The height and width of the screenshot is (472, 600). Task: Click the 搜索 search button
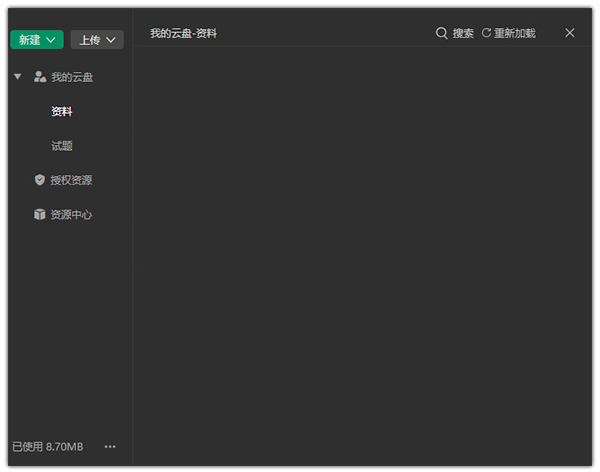pyautogui.click(x=455, y=33)
